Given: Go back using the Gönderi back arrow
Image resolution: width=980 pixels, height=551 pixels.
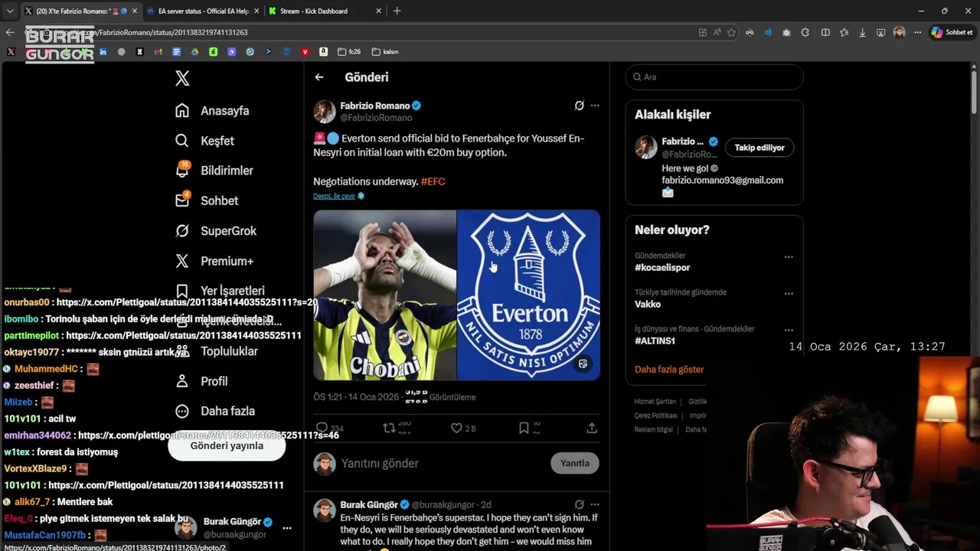Looking at the screenshot, I should tap(319, 77).
